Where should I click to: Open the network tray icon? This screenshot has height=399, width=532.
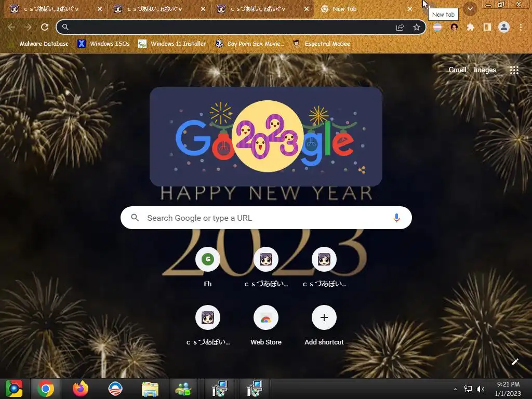[x=468, y=389]
